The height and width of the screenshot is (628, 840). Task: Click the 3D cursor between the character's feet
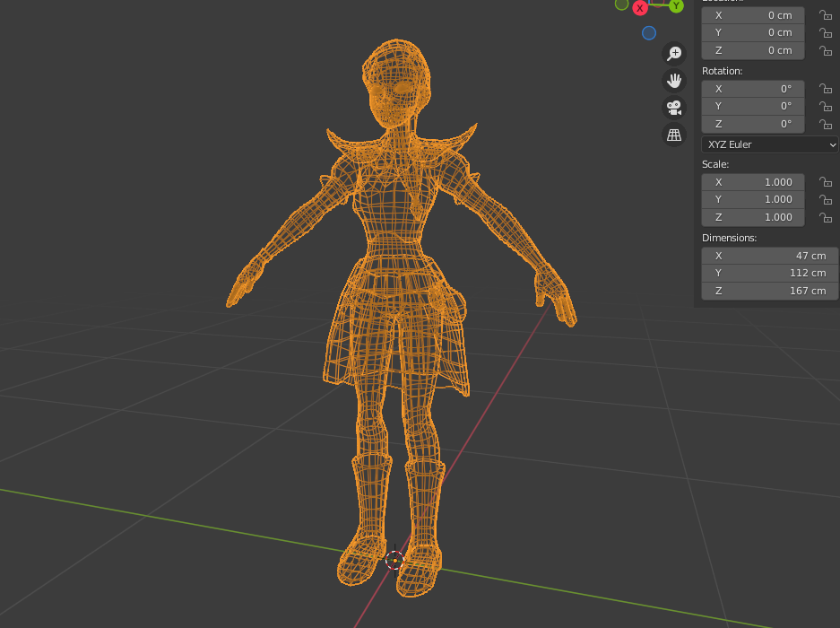(x=394, y=561)
